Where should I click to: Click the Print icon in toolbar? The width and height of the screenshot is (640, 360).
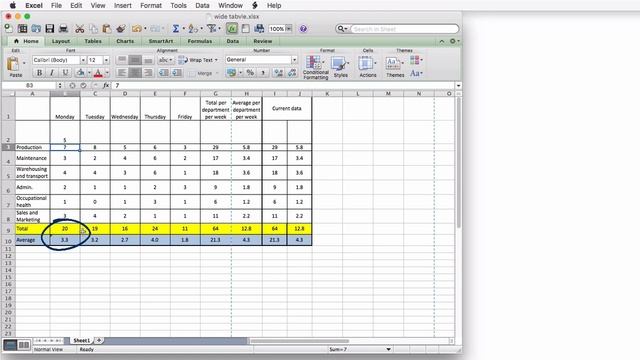coord(63,28)
